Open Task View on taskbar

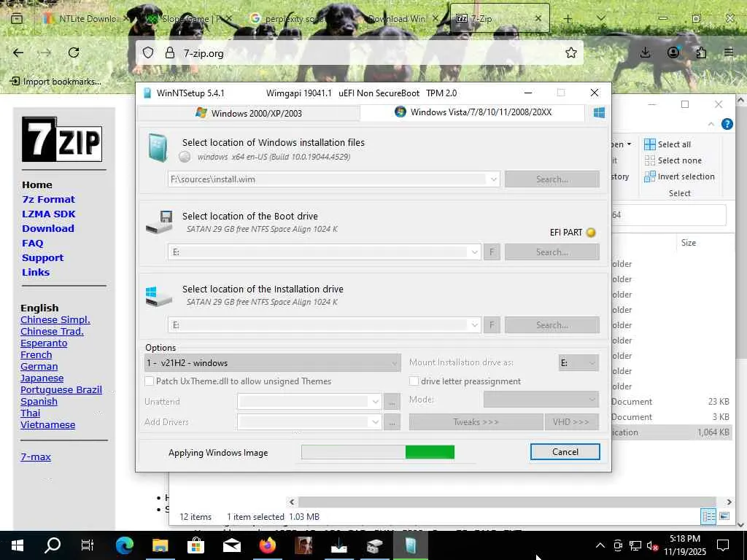coord(88,545)
